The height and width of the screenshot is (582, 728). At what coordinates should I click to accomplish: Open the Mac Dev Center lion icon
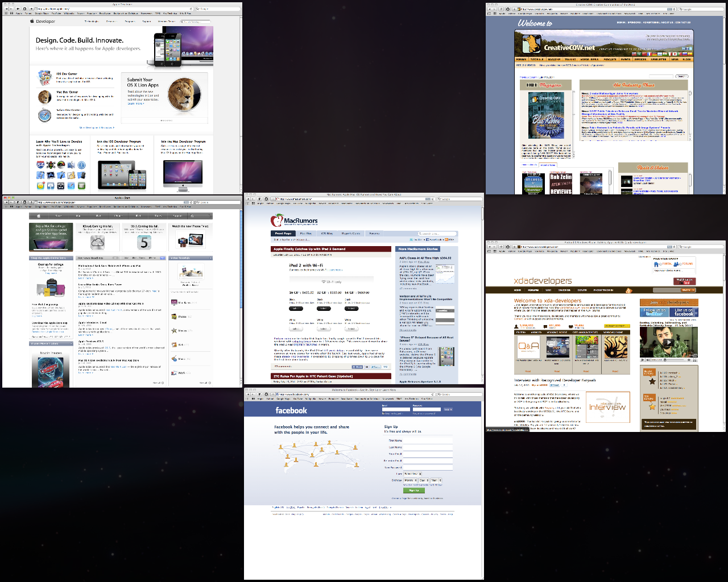45,97
